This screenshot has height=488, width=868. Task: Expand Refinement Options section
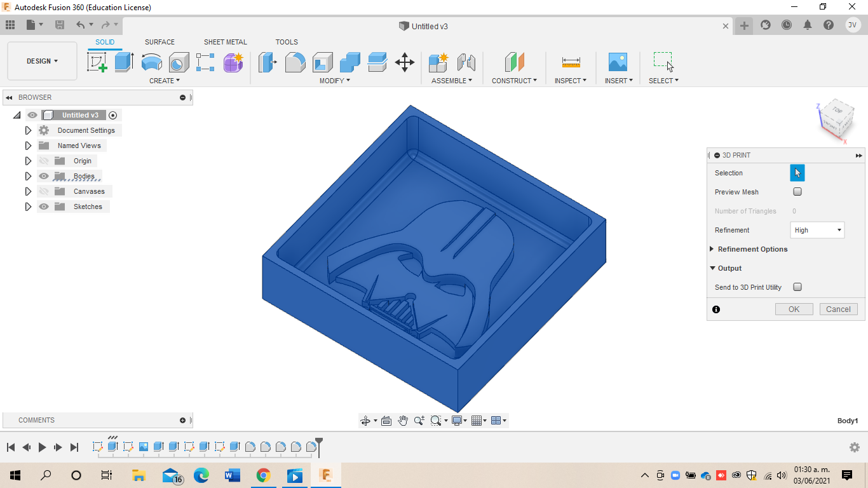712,249
